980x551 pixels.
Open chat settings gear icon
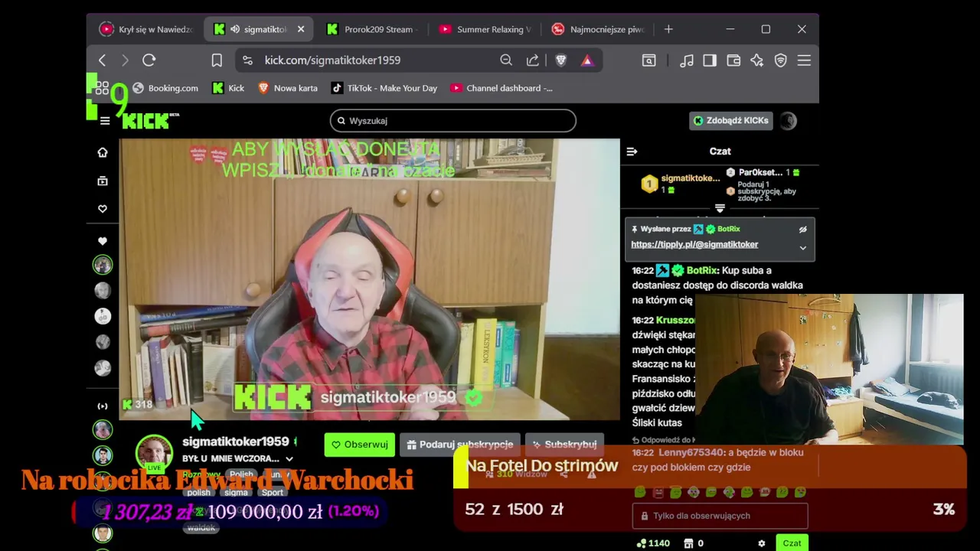click(761, 543)
